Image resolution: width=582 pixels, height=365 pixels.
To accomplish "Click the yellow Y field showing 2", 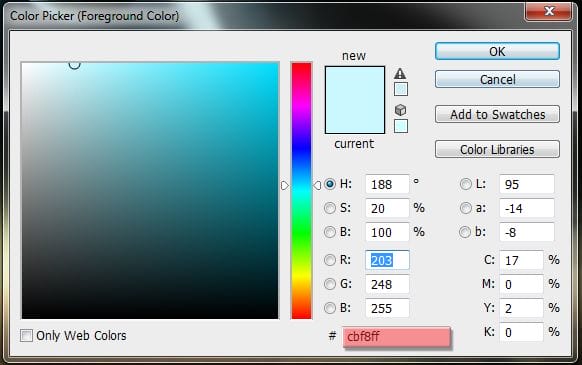I will 521,308.
